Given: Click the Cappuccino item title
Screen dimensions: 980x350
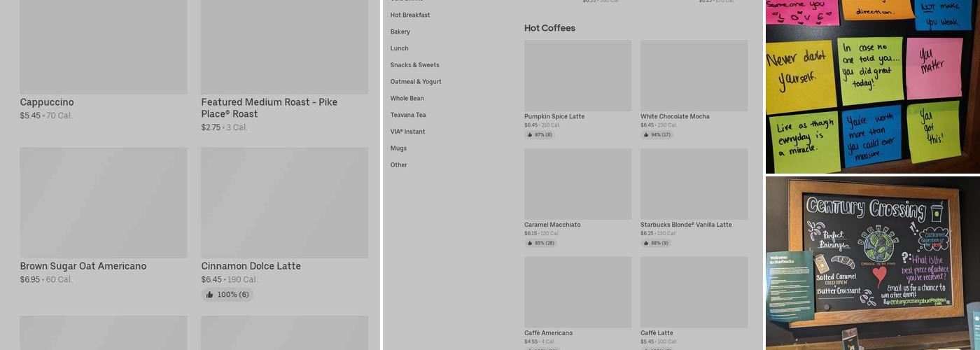Looking at the screenshot, I should click(47, 102).
